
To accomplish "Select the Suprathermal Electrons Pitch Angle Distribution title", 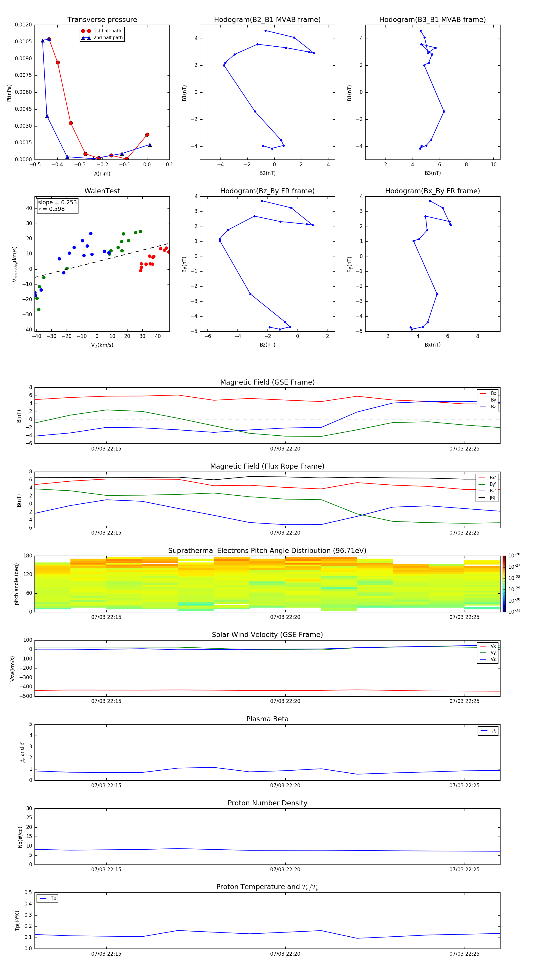I will point(267,551).
